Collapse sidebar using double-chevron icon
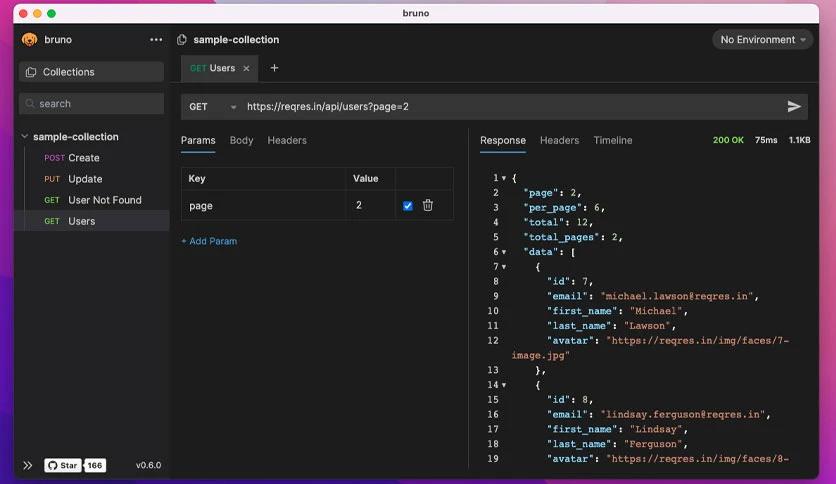The height and width of the screenshot is (484, 836). pyautogui.click(x=28, y=465)
